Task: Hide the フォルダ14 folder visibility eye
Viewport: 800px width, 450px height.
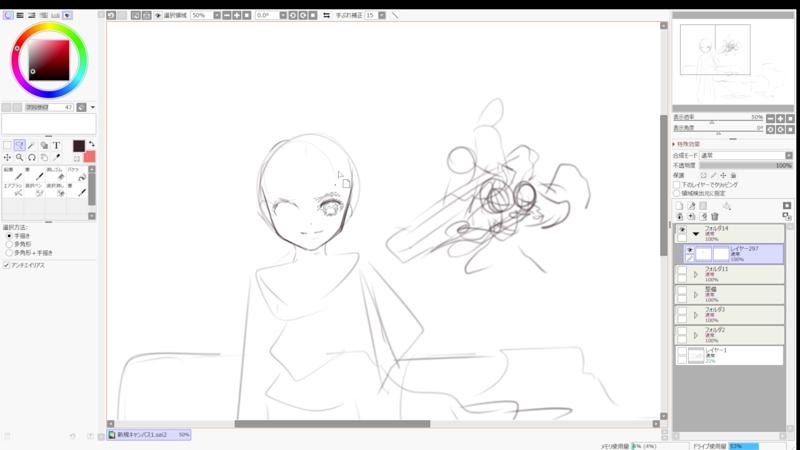Action: [682, 229]
